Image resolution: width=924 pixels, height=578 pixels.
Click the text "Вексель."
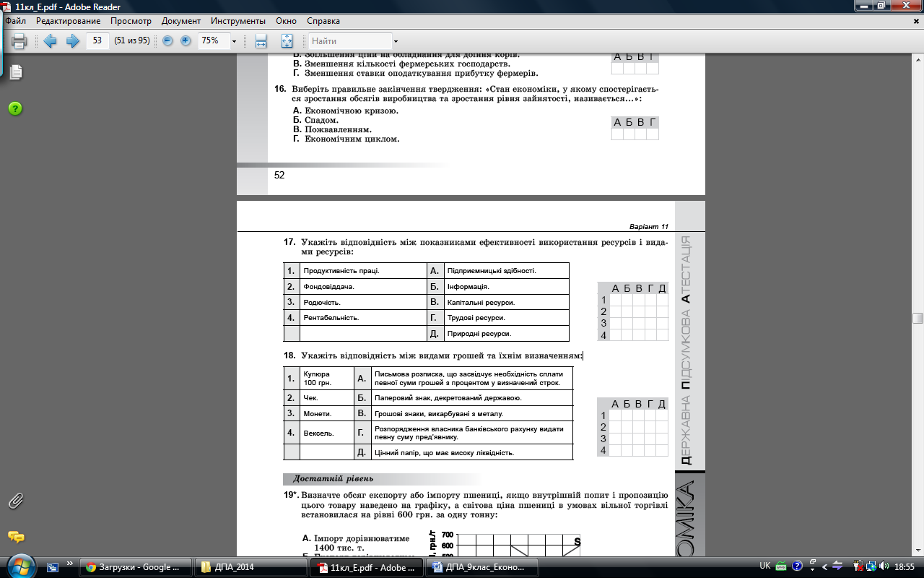(x=318, y=433)
